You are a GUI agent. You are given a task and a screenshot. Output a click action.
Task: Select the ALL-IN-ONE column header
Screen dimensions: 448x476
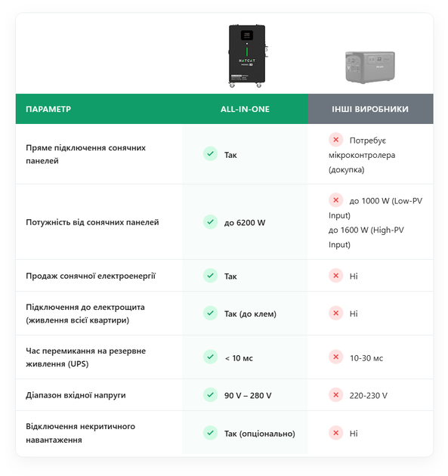pyautogui.click(x=245, y=109)
